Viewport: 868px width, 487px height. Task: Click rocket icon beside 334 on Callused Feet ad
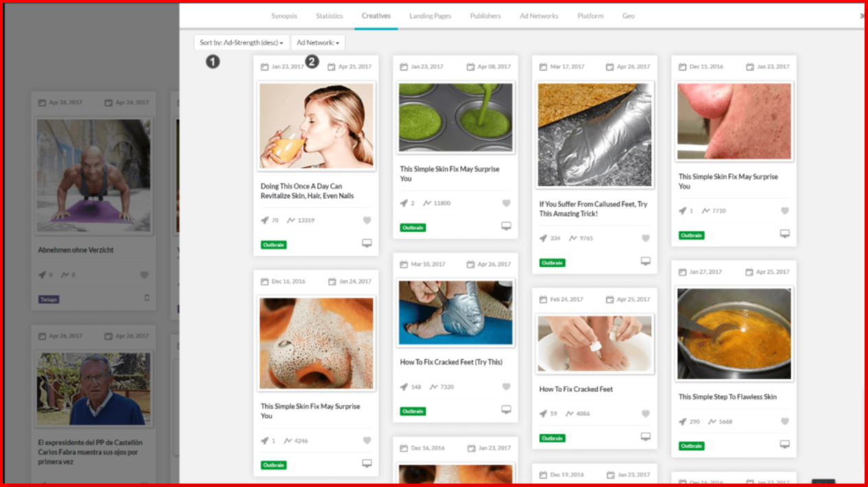(543, 238)
